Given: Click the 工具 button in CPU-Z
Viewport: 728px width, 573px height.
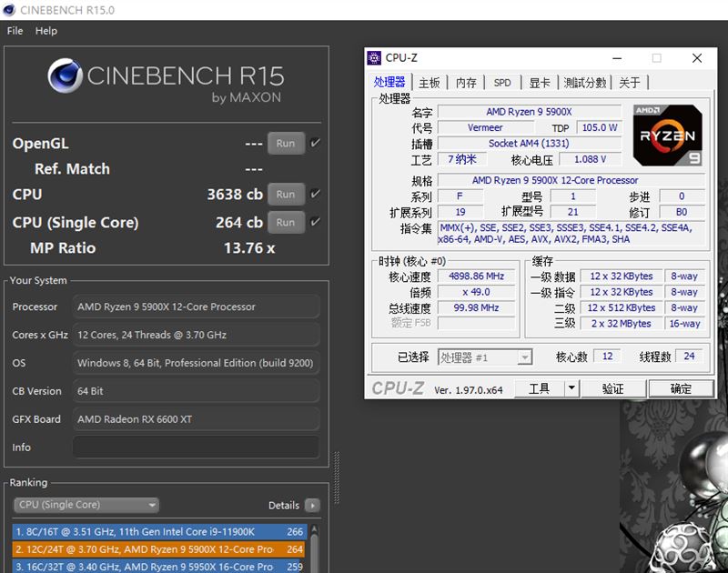Looking at the screenshot, I should tap(539, 388).
